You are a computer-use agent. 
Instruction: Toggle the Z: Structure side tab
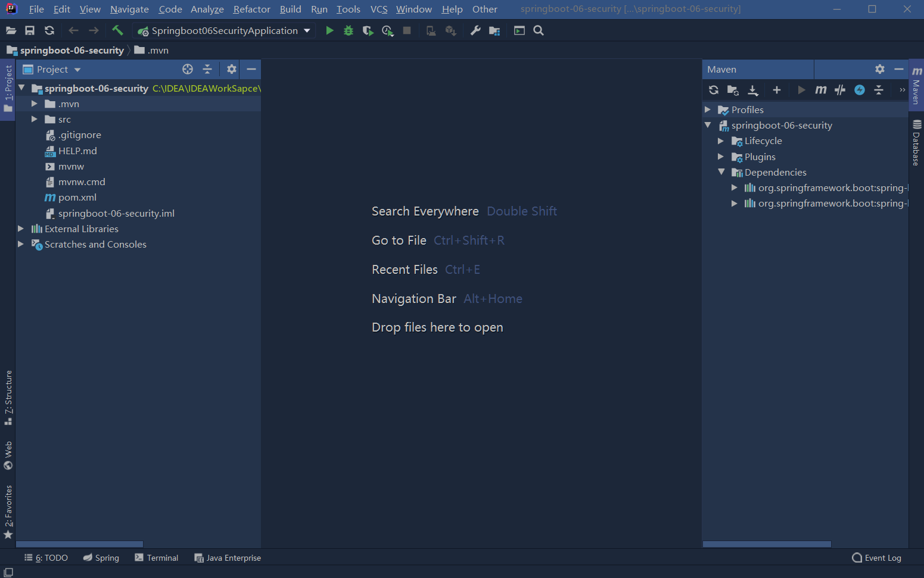pos(8,398)
